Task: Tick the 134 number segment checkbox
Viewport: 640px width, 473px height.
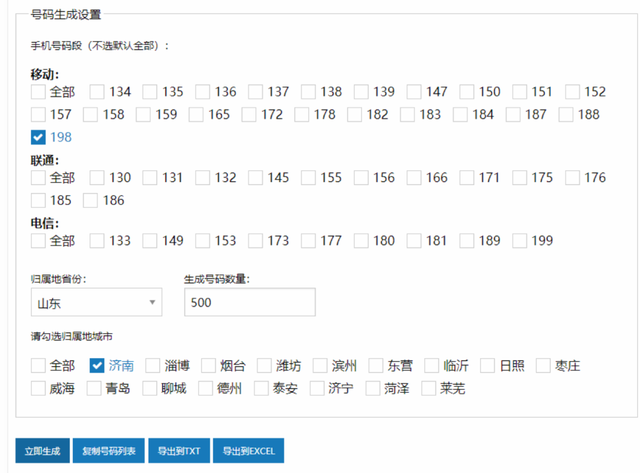Action: (97, 92)
